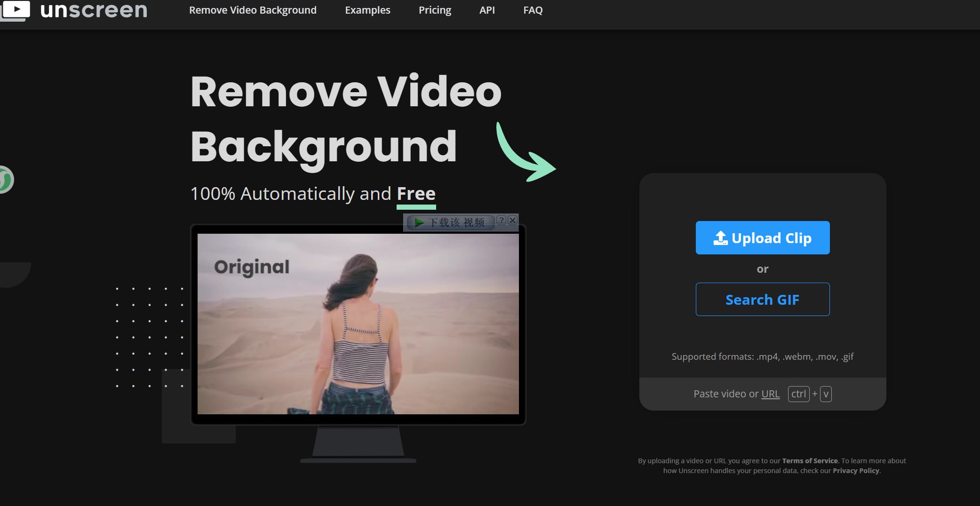This screenshot has height=506, width=980.
Task: Open the Privacy Policy link
Action: click(856, 471)
